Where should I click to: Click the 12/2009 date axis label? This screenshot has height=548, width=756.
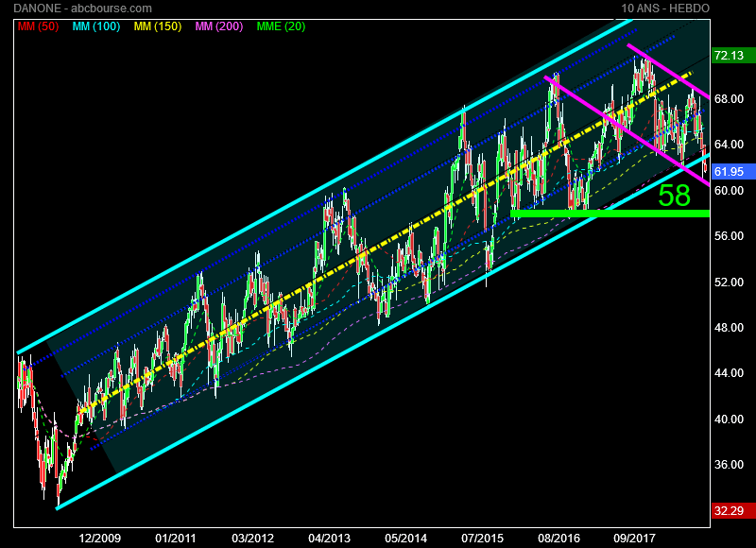tap(100, 539)
